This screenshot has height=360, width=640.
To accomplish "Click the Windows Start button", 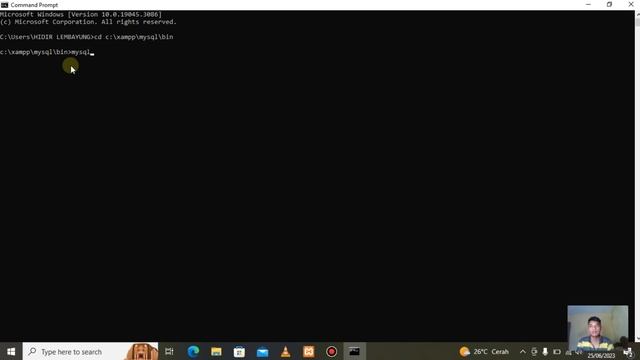I will 11,351.
